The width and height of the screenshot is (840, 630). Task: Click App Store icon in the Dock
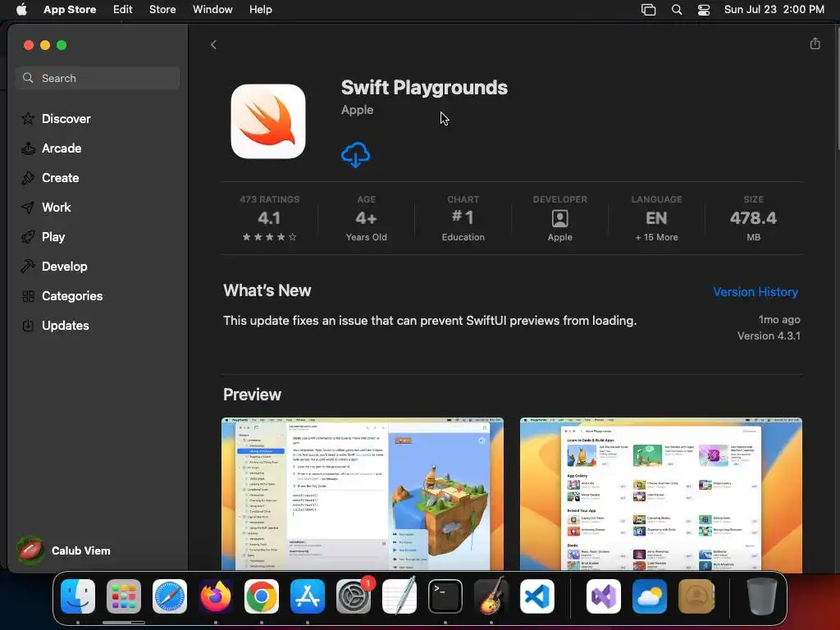(308, 596)
